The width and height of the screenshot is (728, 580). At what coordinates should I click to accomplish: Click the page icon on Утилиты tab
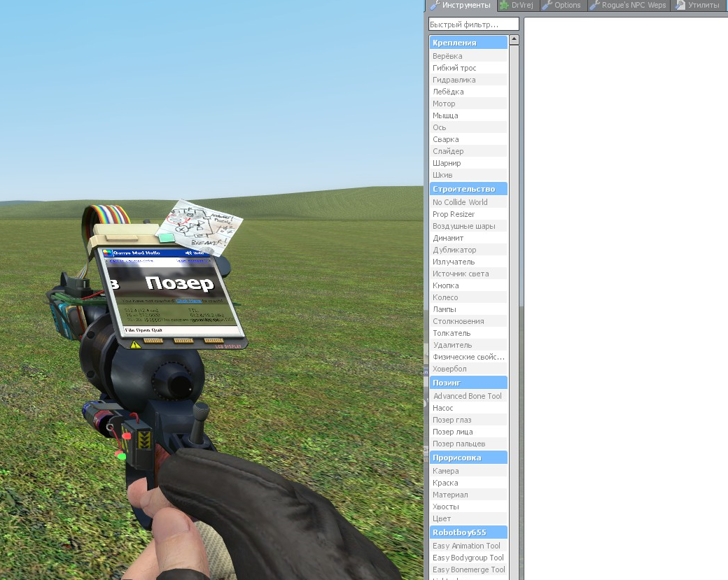(x=680, y=5)
